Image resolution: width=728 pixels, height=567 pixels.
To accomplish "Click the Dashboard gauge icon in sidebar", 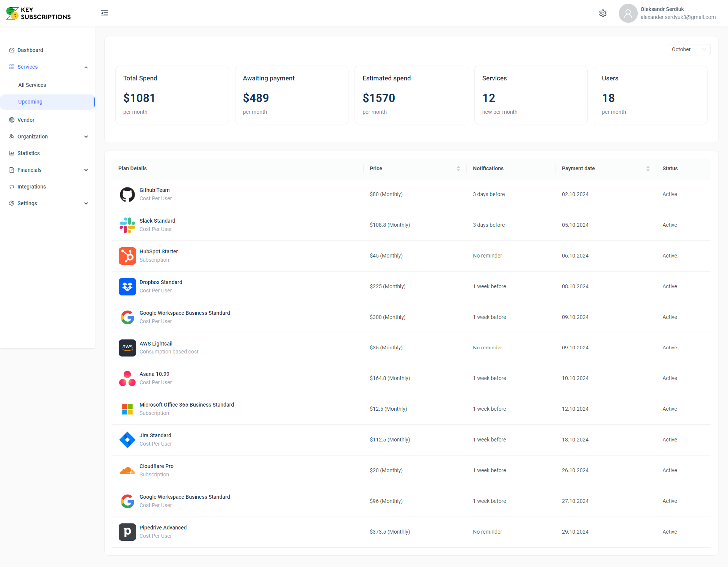I will (12, 50).
